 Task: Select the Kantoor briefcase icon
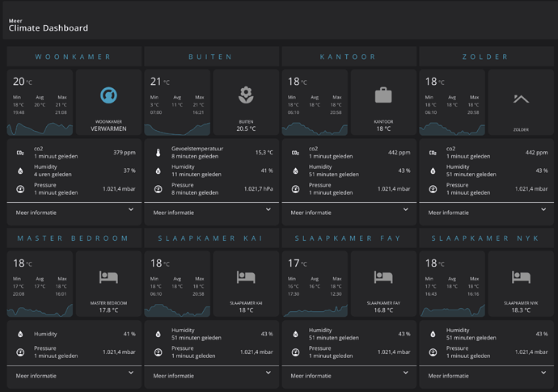coord(383,95)
